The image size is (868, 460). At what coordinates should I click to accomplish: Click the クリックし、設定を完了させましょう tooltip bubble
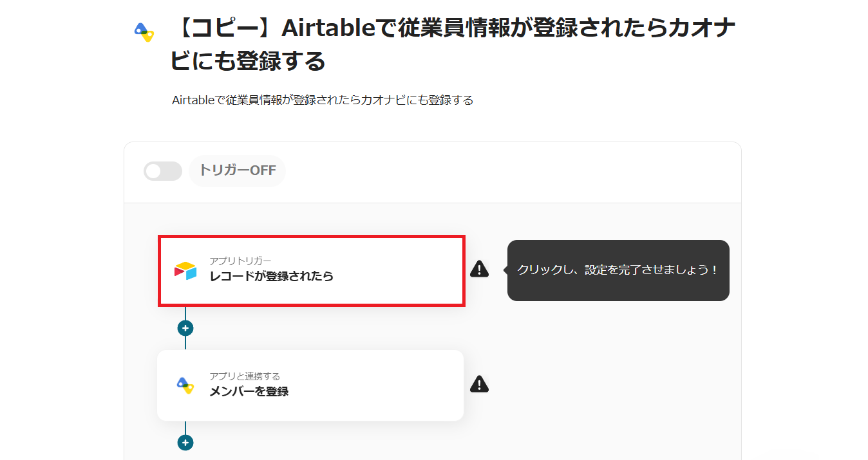pyautogui.click(x=618, y=270)
